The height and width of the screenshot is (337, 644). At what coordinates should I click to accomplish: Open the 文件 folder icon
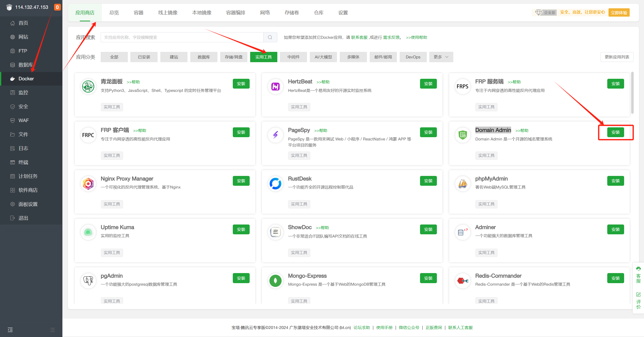13,134
